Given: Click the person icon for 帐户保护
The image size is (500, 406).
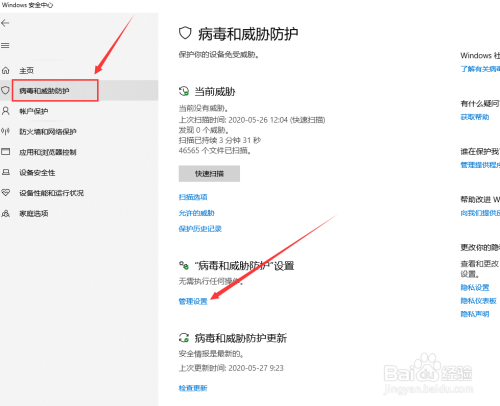Looking at the screenshot, I should [x=5, y=111].
